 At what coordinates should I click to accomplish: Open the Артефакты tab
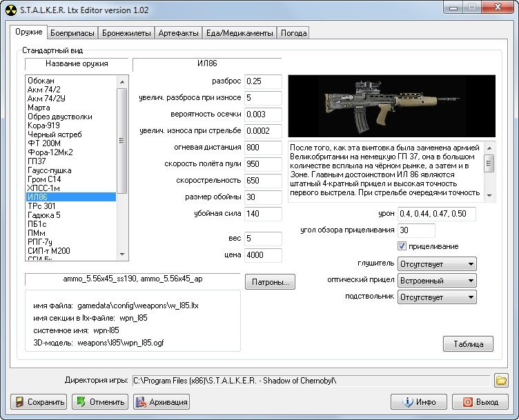pos(178,32)
